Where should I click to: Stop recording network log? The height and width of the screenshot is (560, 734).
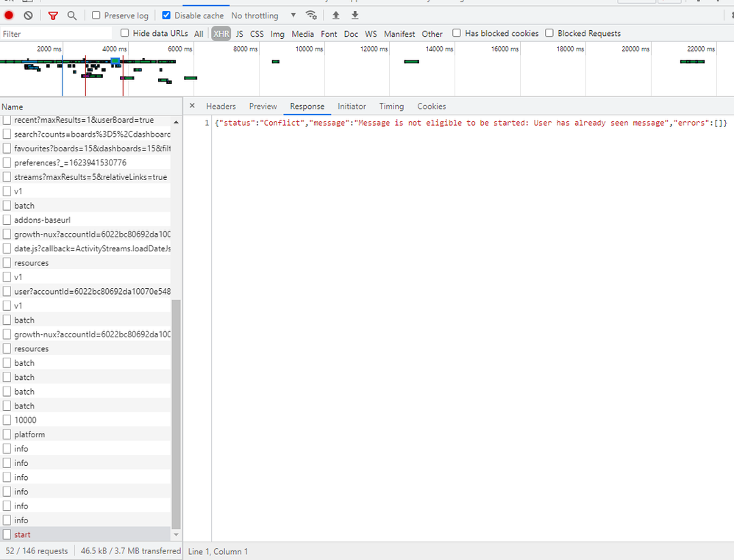[9, 15]
